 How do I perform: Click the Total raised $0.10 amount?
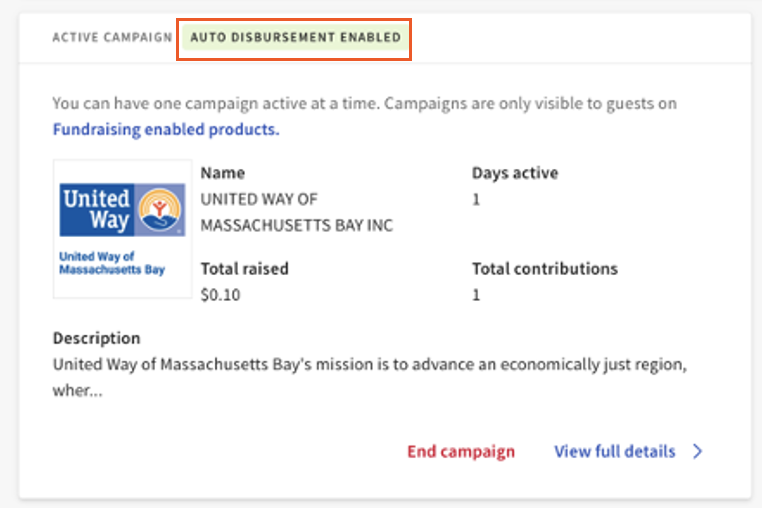(x=221, y=295)
